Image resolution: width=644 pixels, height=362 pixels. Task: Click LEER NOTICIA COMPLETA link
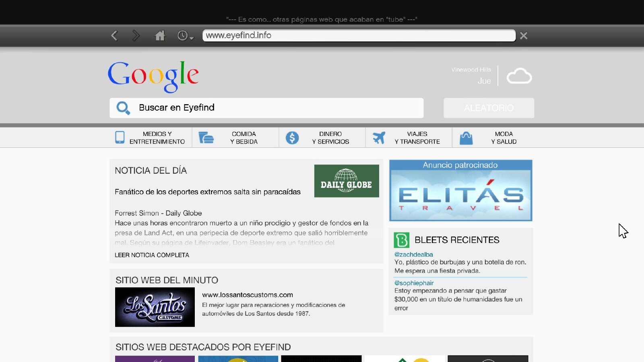[x=152, y=255]
